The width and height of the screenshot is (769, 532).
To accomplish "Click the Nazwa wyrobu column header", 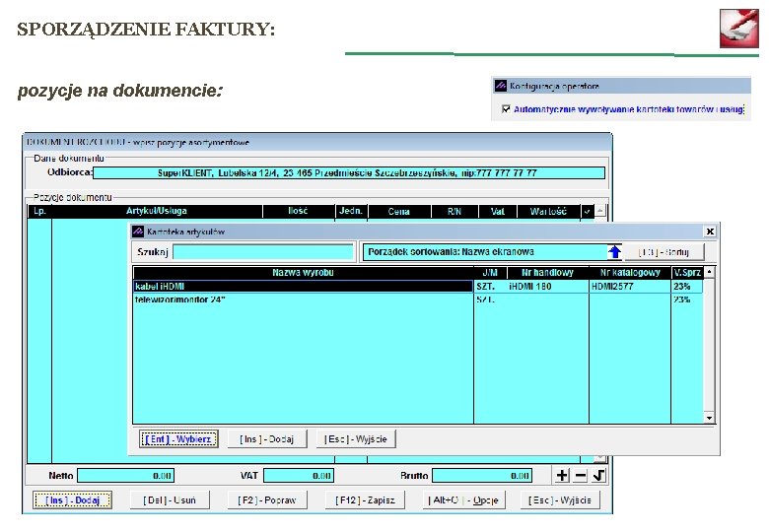I will [303, 272].
